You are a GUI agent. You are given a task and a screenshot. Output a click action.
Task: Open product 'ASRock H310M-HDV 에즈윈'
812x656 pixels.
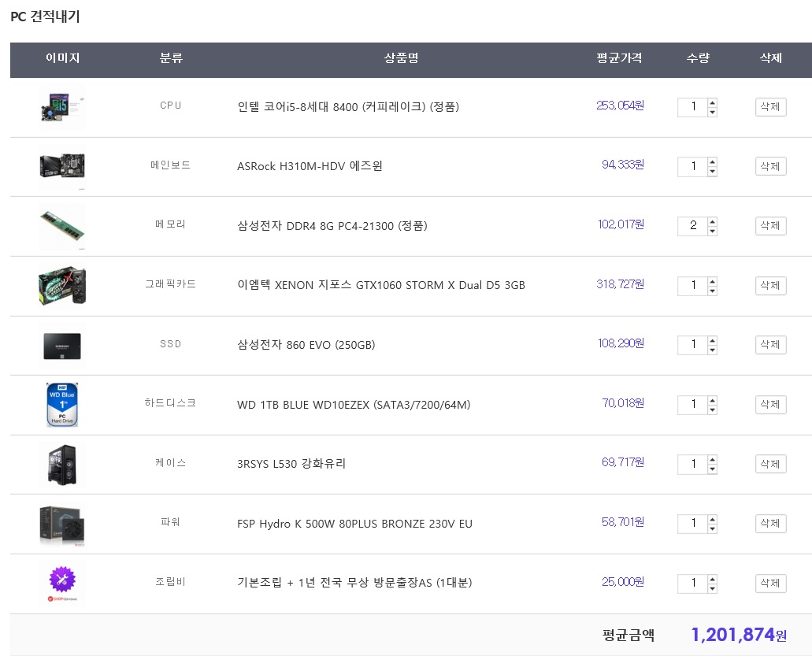[x=310, y=166]
